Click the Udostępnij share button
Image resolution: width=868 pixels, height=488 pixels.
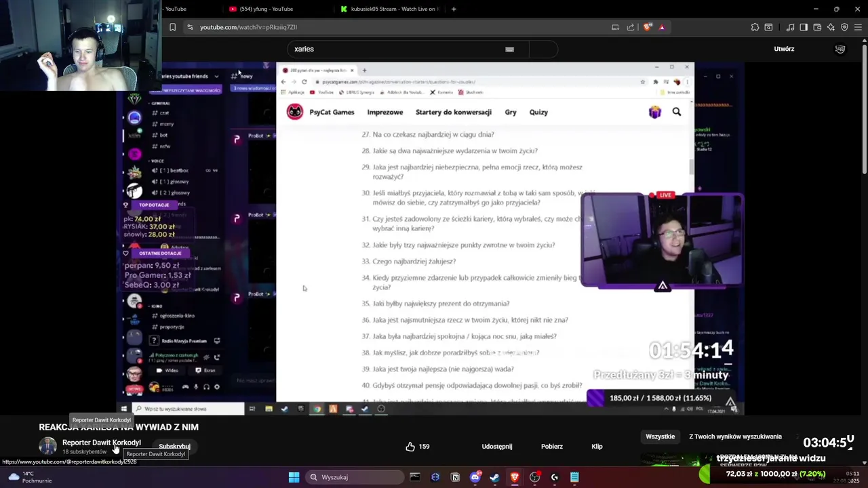click(x=497, y=447)
